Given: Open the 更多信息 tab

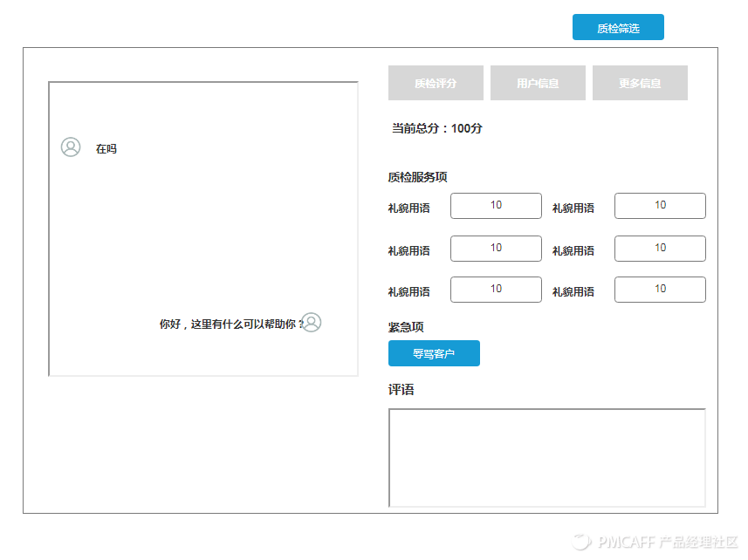Looking at the screenshot, I should pos(640,84).
